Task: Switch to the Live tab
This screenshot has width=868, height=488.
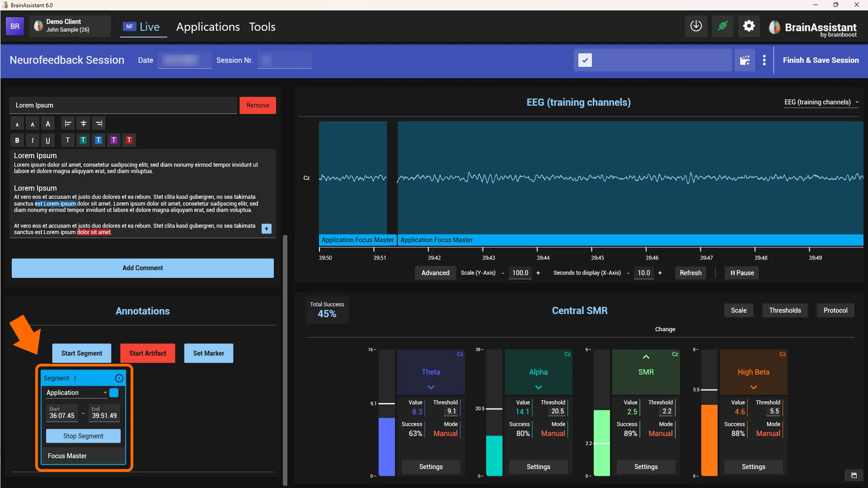Action: coord(143,27)
